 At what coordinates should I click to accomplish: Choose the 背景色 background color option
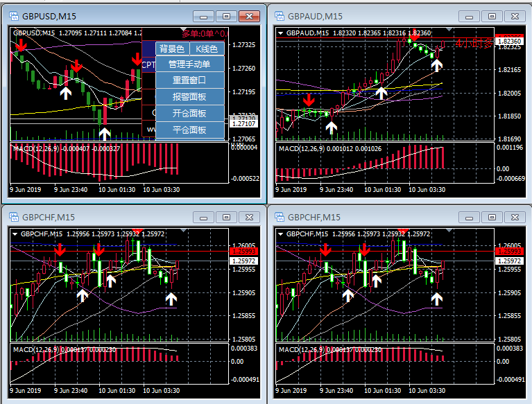click(x=171, y=49)
